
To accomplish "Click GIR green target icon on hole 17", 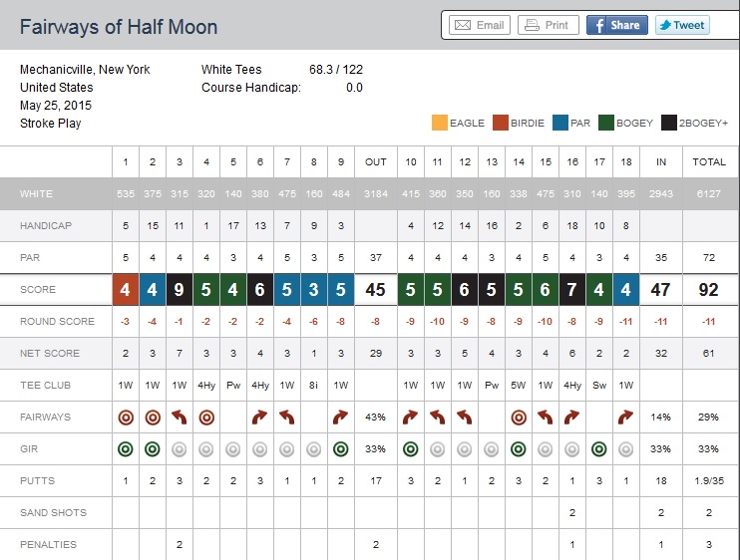I will click(x=598, y=449).
